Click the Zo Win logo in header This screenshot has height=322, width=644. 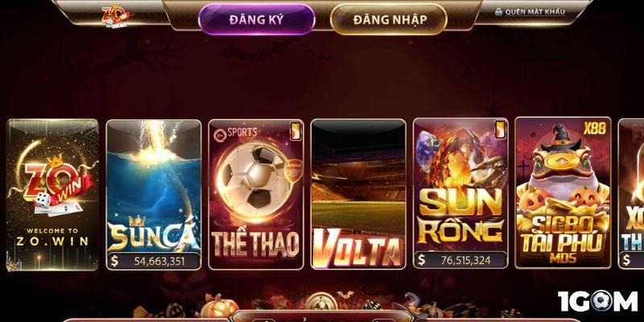pyautogui.click(x=116, y=15)
